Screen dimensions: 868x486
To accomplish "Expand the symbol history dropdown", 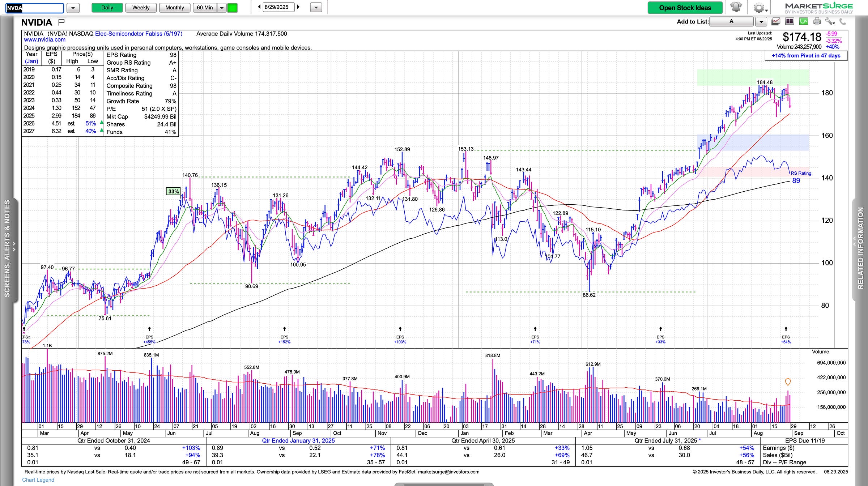I will coord(73,8).
